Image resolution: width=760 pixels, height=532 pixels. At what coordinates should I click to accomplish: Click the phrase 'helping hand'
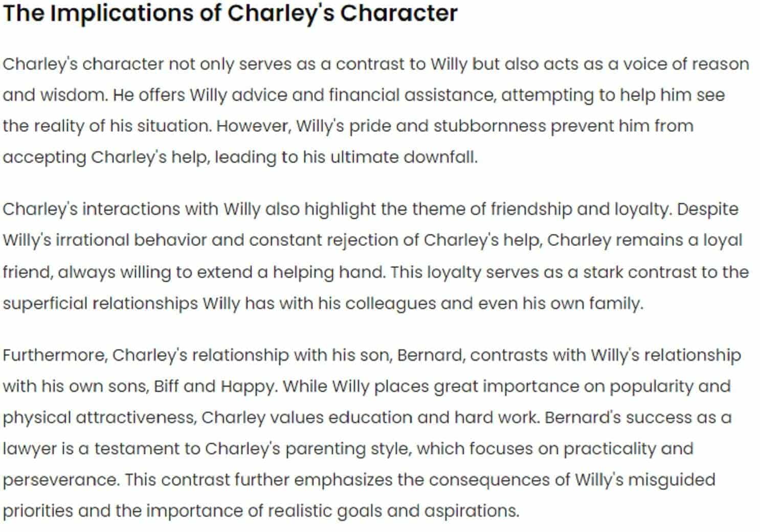[x=328, y=272]
